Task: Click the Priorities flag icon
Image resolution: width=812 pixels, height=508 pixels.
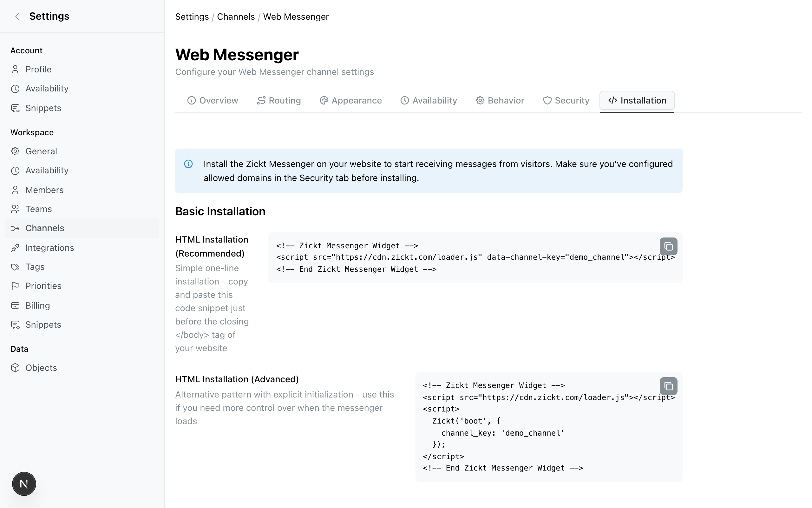Action: point(15,286)
